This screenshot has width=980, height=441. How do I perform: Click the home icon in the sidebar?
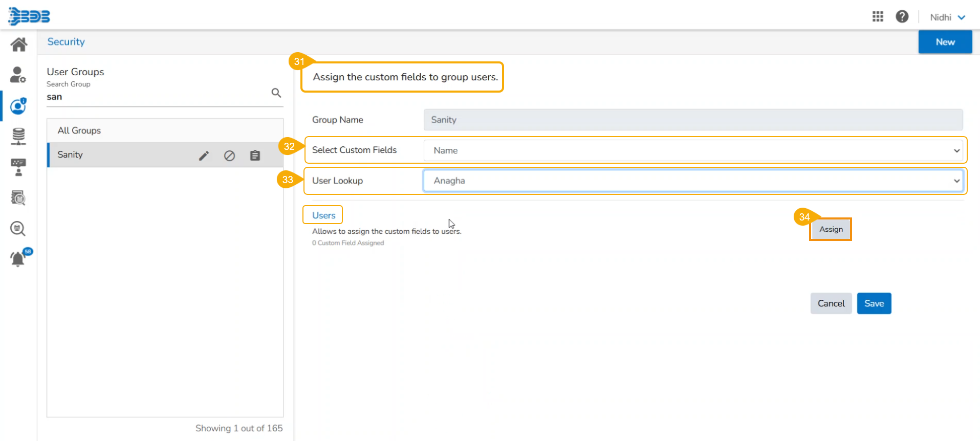point(18,45)
